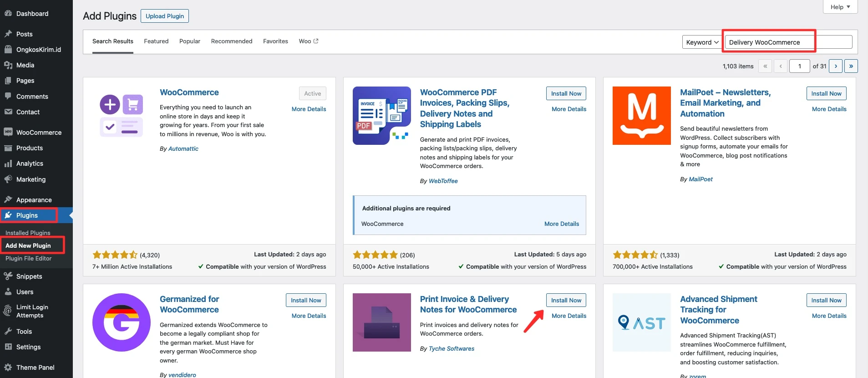Viewport: 868px width, 378px height.
Task: Click the MailPoet plugin logo
Action: [642, 116]
